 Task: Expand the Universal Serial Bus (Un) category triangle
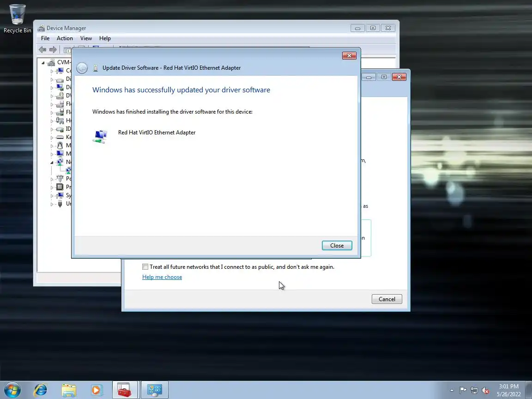[52, 204]
